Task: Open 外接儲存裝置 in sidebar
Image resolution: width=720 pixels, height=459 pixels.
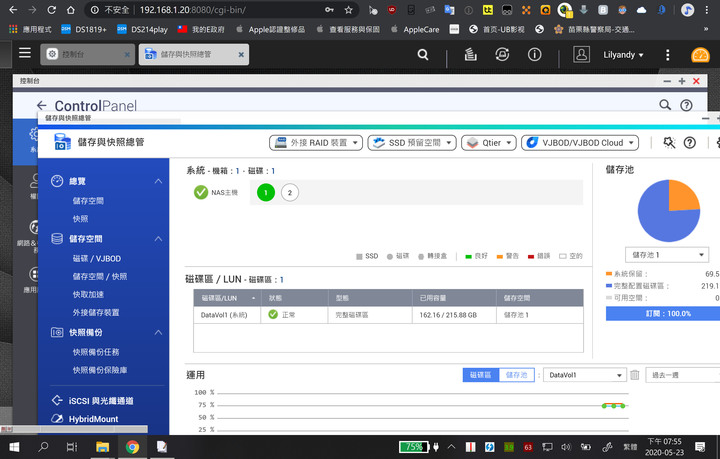Action: pyautogui.click(x=96, y=312)
